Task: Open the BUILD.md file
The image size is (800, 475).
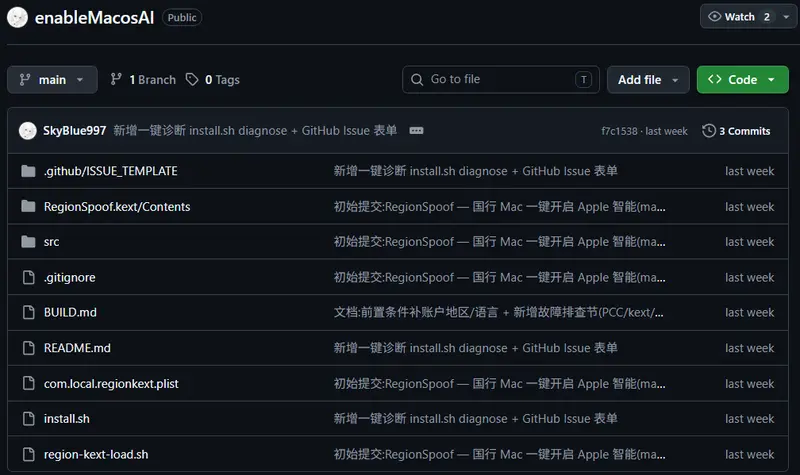Action: [70, 312]
